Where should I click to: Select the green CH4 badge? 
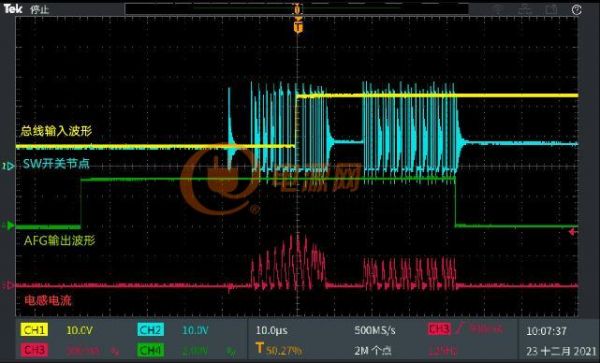coord(150,350)
